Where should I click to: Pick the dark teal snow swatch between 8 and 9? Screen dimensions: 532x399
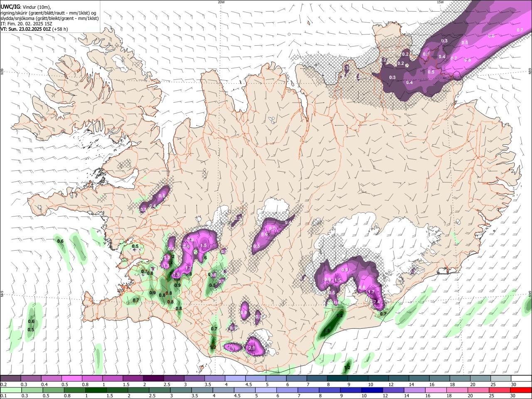coord(337,379)
